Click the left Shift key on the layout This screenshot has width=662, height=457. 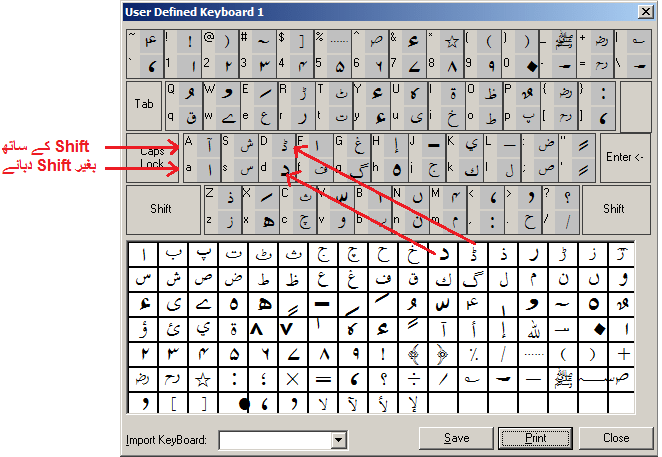pos(163,209)
